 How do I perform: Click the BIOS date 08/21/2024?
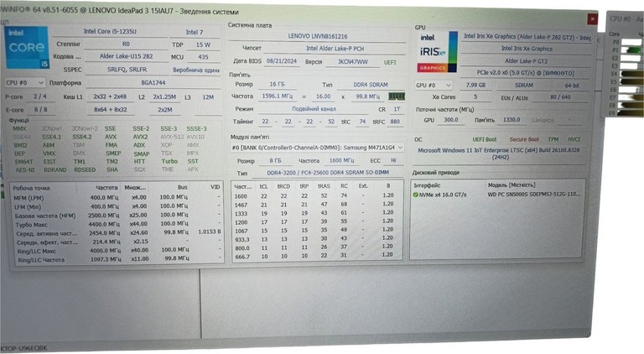(x=282, y=61)
